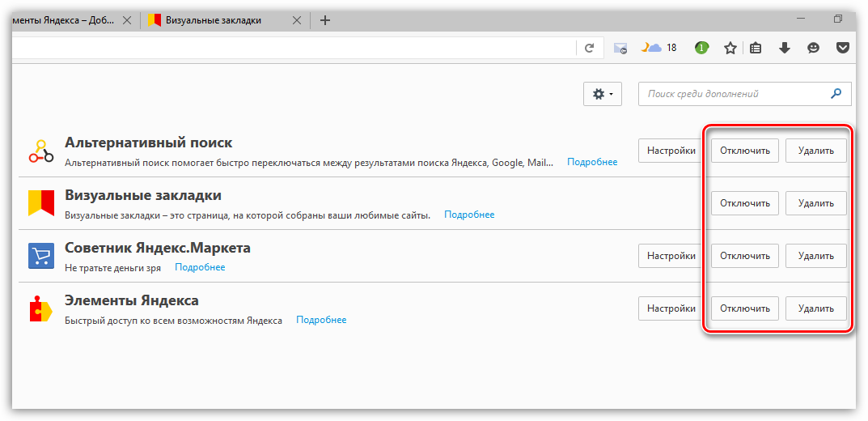868x421 pixels.
Task: Reload the page with the refresh icon
Action: (590, 49)
